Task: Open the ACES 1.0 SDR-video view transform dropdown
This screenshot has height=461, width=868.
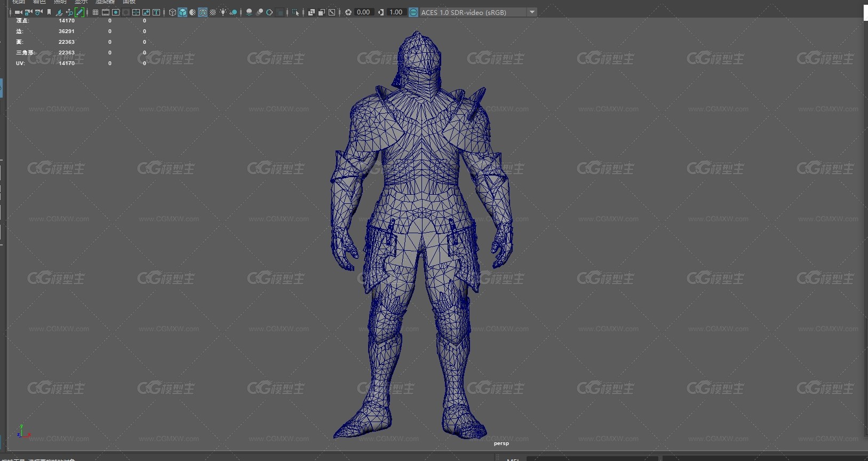Action: (x=478, y=12)
